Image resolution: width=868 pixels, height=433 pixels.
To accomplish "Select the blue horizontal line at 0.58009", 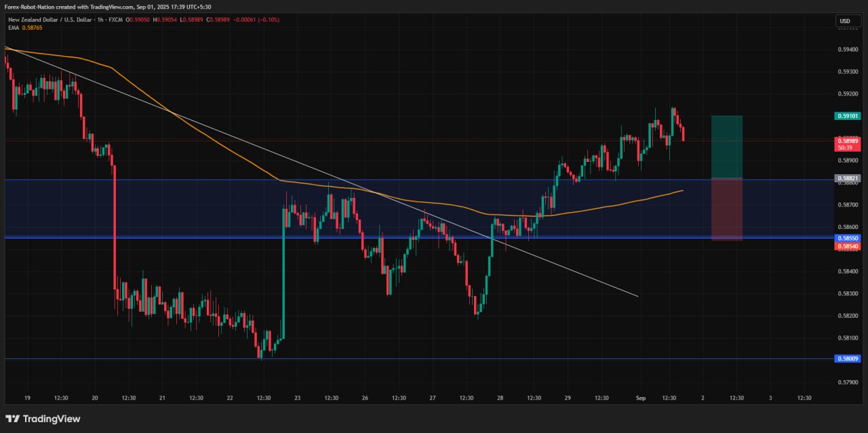I will tap(407, 359).
